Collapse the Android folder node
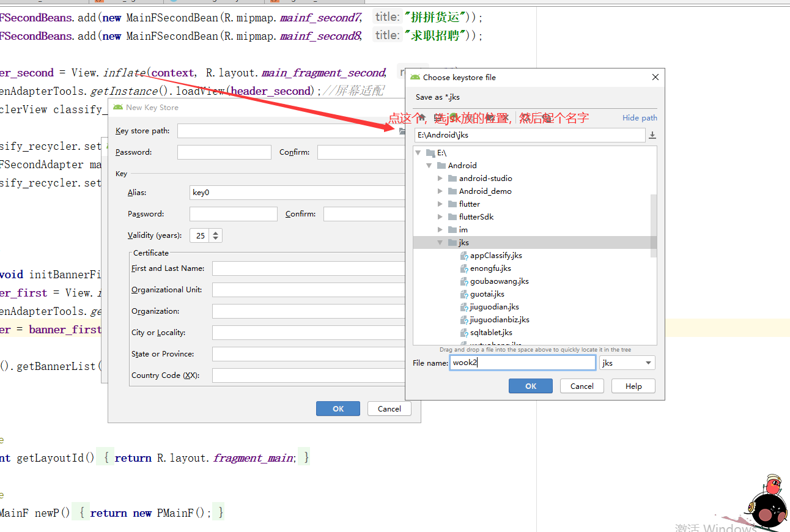790x532 pixels. pyautogui.click(x=429, y=166)
